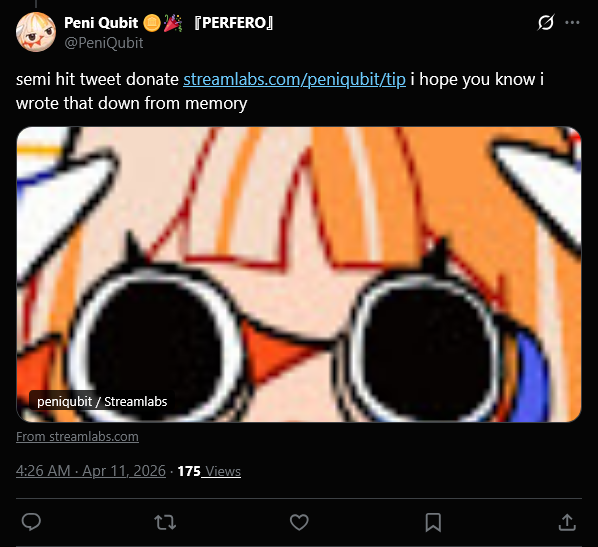Click the reply speech bubble icon

31,522
